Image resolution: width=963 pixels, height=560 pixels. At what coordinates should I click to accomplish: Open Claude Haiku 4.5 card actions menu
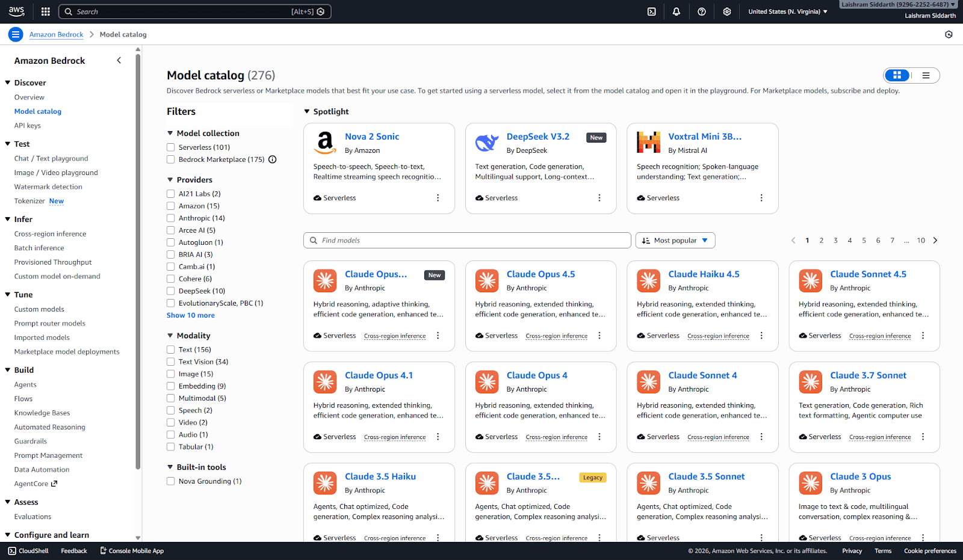coord(761,336)
